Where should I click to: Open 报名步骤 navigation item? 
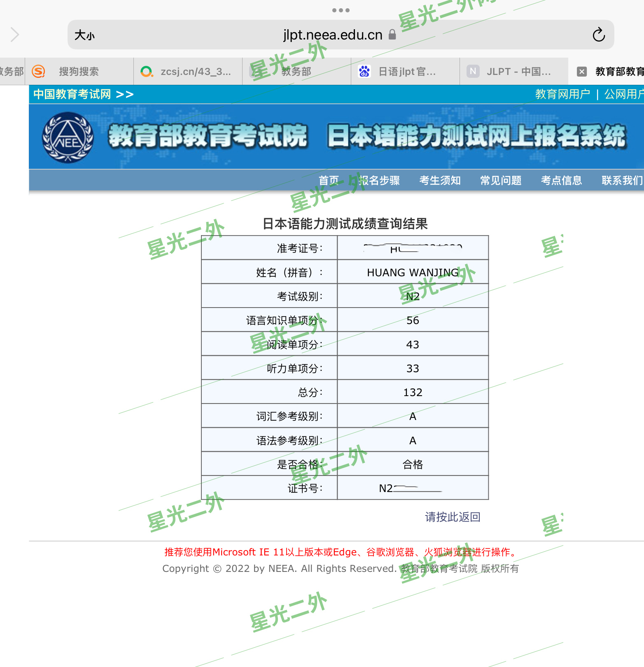coord(379,180)
